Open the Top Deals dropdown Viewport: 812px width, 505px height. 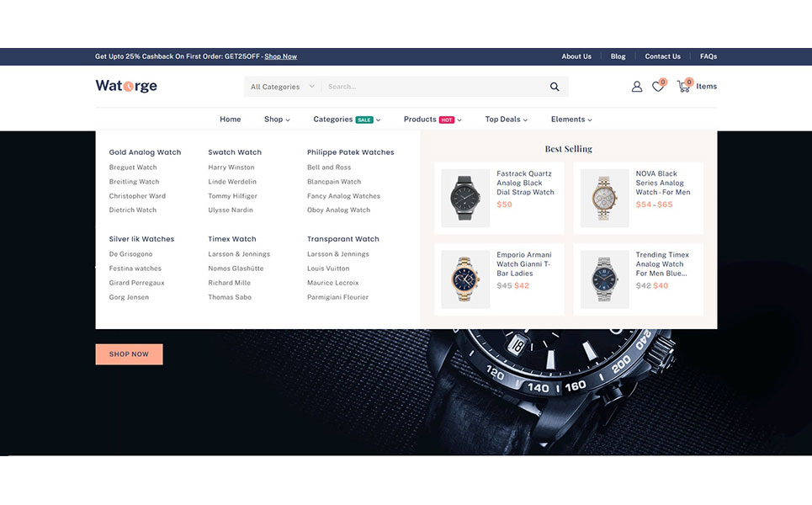coord(506,120)
